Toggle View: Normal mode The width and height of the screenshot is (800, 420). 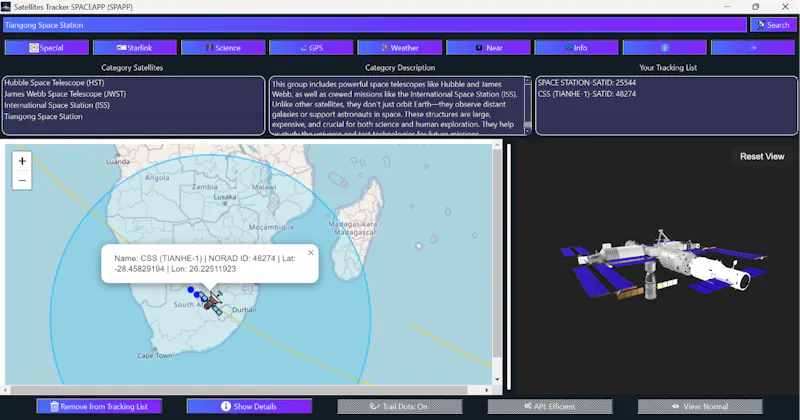(700, 406)
